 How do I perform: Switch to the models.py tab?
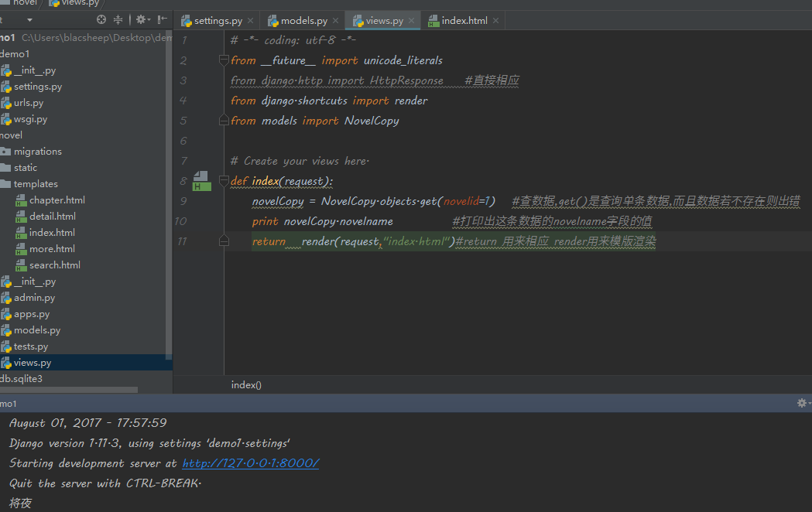pyautogui.click(x=303, y=21)
